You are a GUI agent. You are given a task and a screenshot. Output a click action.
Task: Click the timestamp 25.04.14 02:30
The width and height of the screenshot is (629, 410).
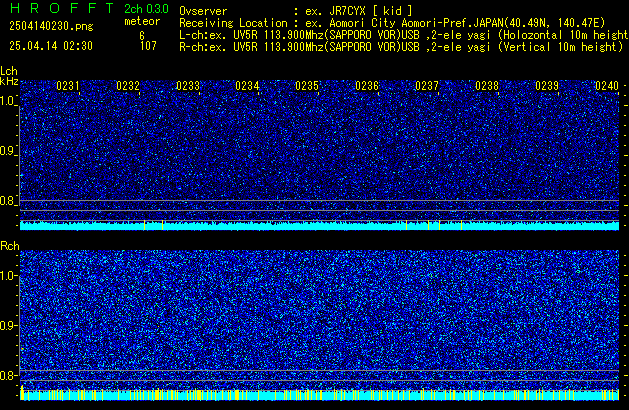tap(51, 46)
